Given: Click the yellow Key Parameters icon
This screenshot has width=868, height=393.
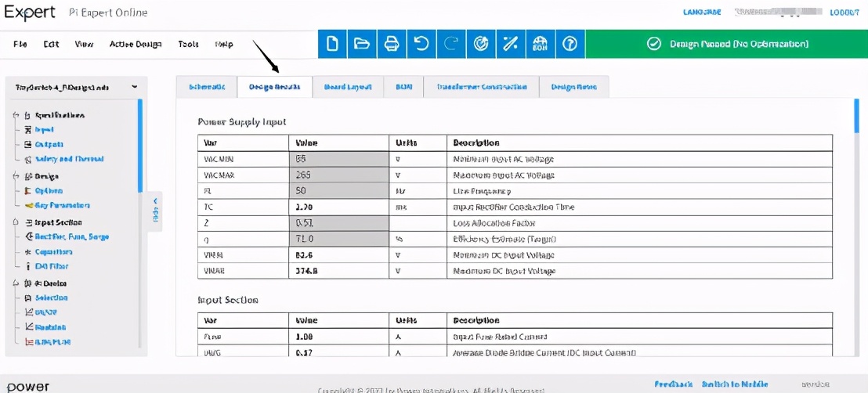Looking at the screenshot, I should (x=30, y=205).
